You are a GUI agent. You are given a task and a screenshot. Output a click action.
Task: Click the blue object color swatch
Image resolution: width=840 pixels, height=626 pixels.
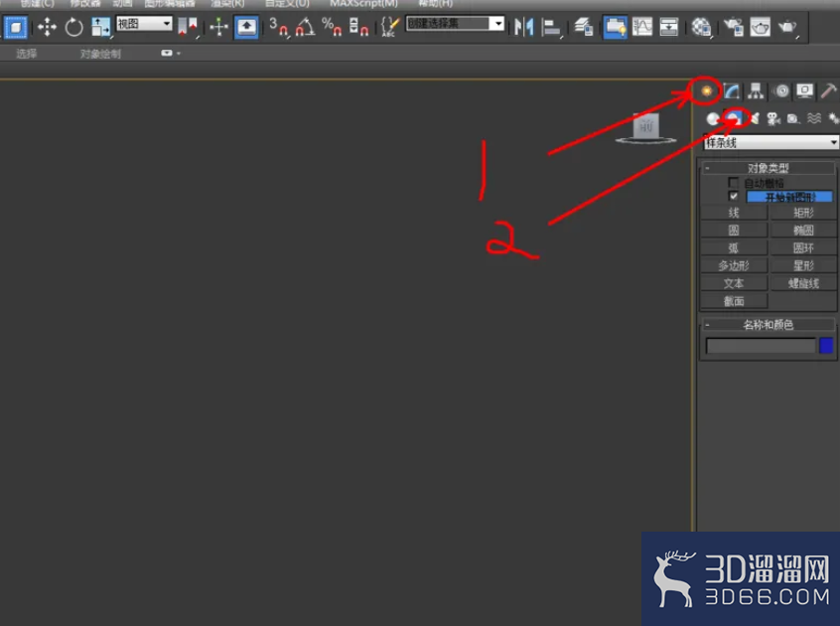click(826, 345)
